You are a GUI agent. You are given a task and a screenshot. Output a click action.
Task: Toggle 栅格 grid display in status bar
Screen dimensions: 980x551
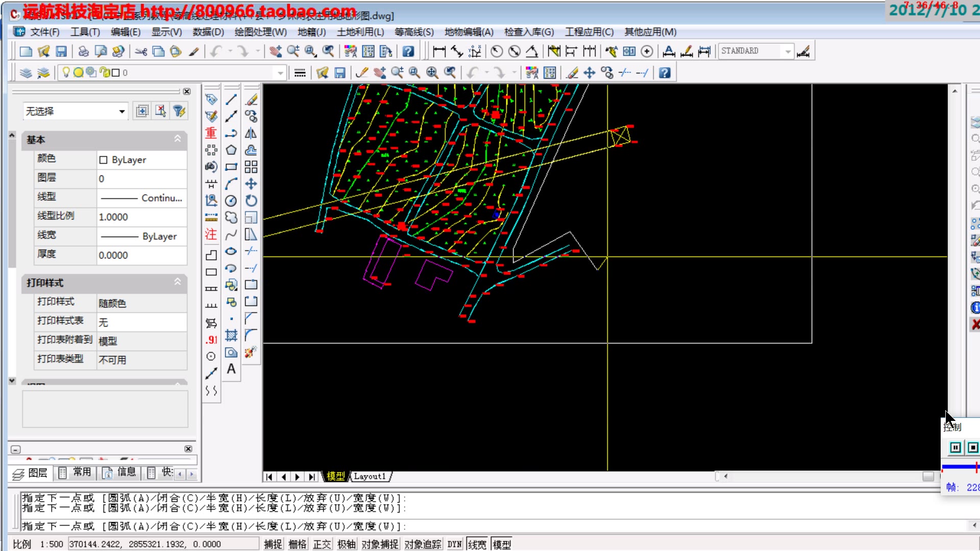point(298,544)
